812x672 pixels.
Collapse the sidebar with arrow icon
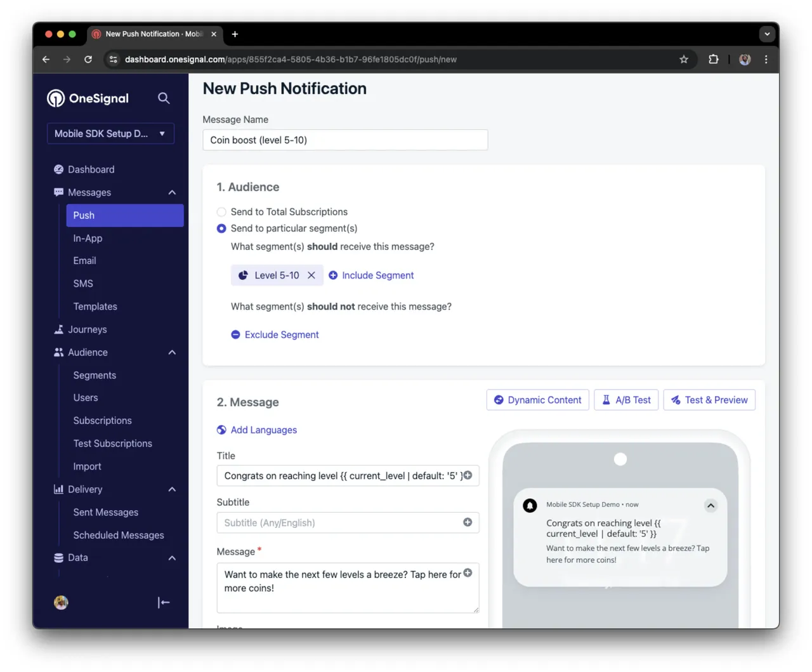pyautogui.click(x=164, y=602)
